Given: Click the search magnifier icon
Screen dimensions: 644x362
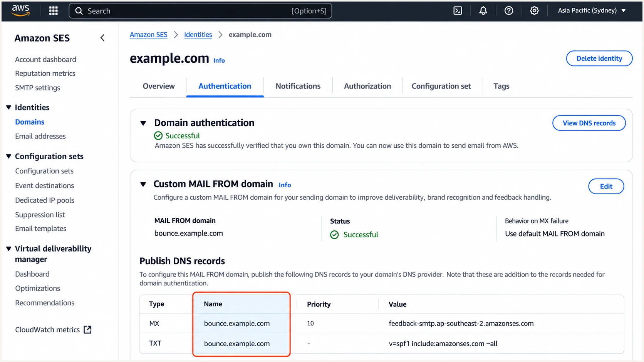Looking at the screenshot, I should click(79, 11).
